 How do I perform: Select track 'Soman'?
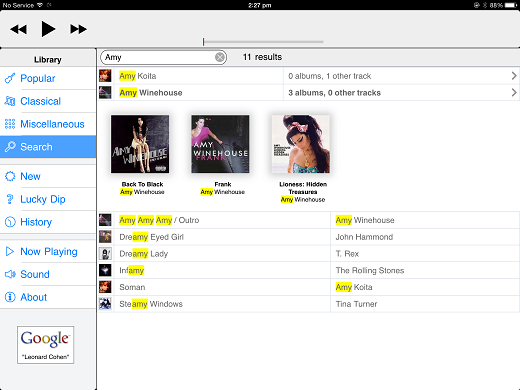(x=132, y=287)
